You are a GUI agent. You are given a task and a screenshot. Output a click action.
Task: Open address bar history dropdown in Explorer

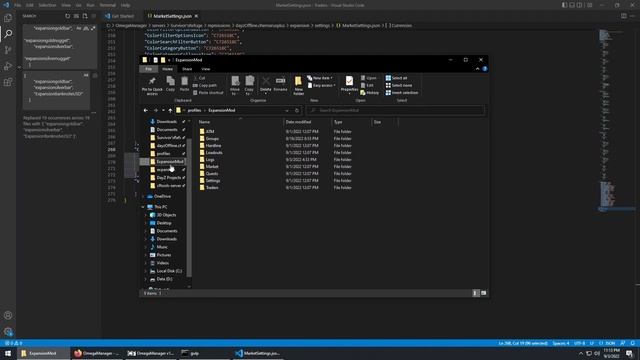coord(287,110)
